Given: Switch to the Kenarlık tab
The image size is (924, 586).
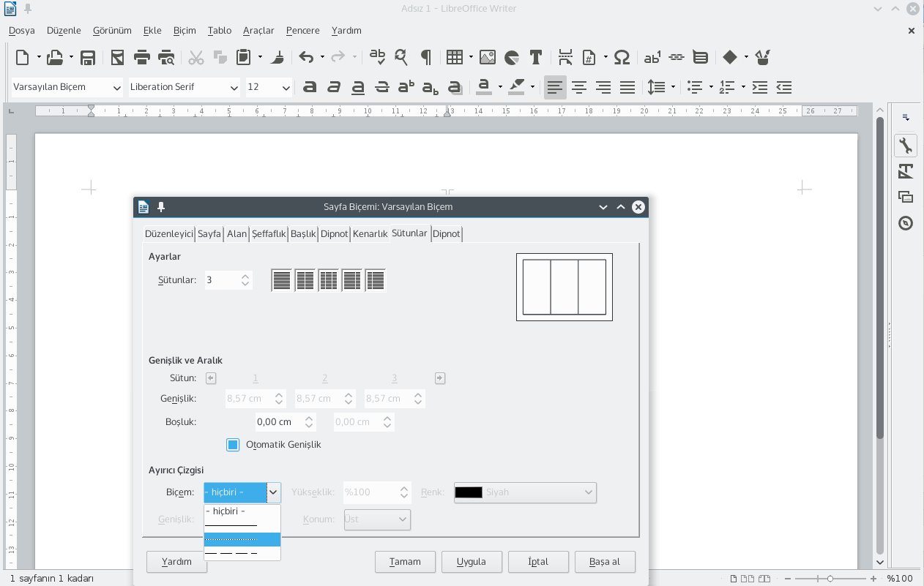Looking at the screenshot, I should click(x=370, y=234).
